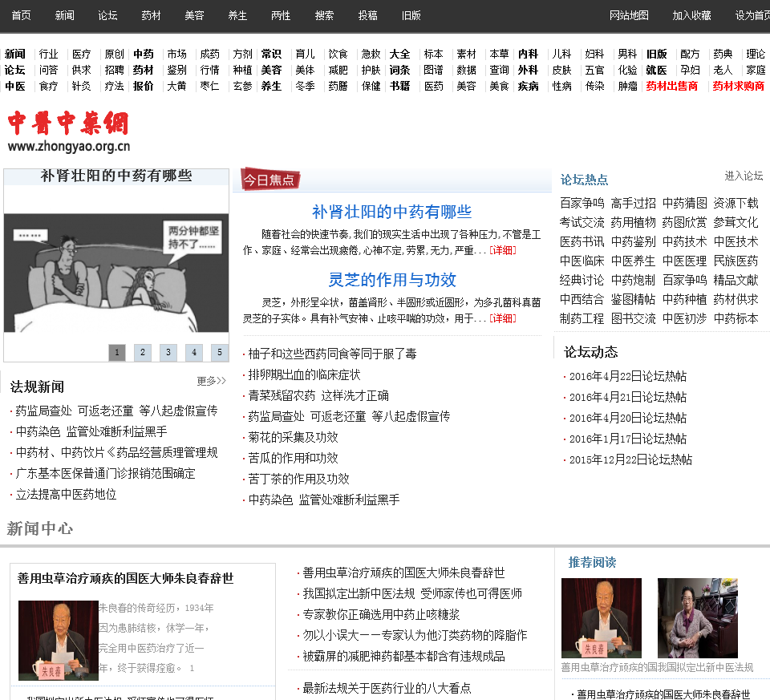The image size is (770, 700).
Task: Open forum section 制药工程
Action: click(x=582, y=318)
